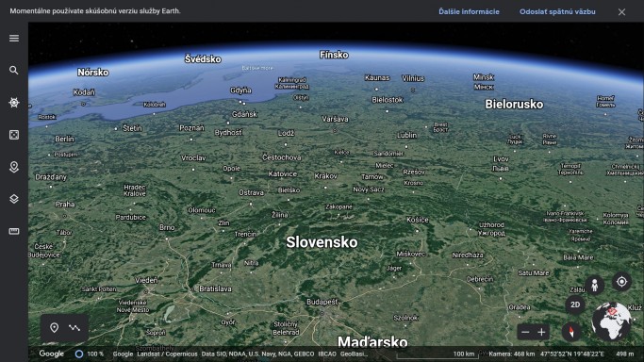644x362 pixels.
Task: Launch Voyager ship wheel icon
Action: [14, 102]
